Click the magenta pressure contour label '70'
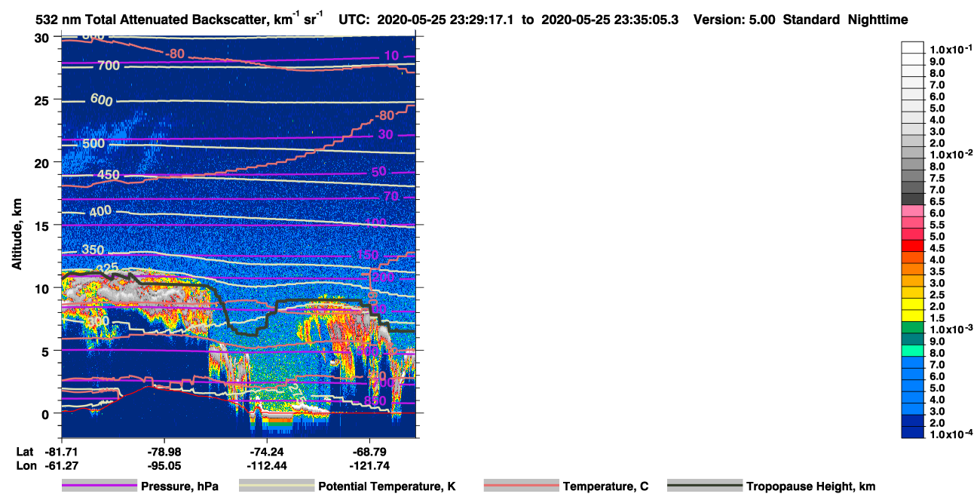Screen dimensions: 980x503 coord(390,197)
